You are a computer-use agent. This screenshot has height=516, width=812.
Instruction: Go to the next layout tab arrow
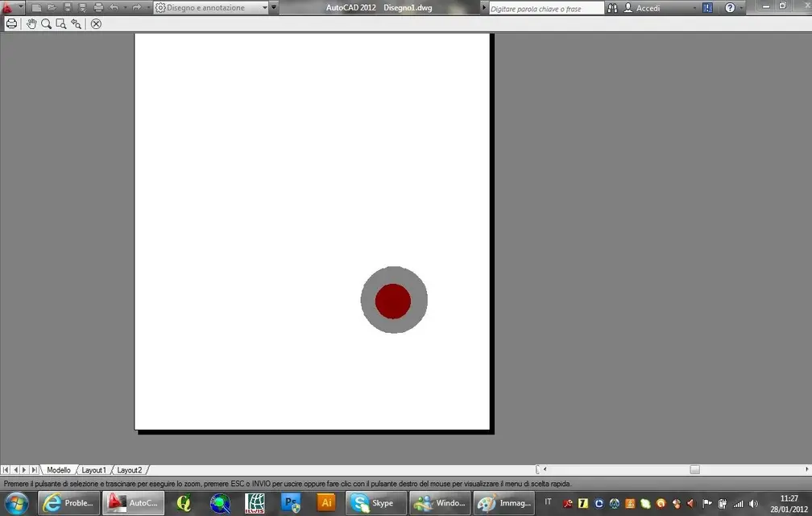pyautogui.click(x=24, y=470)
